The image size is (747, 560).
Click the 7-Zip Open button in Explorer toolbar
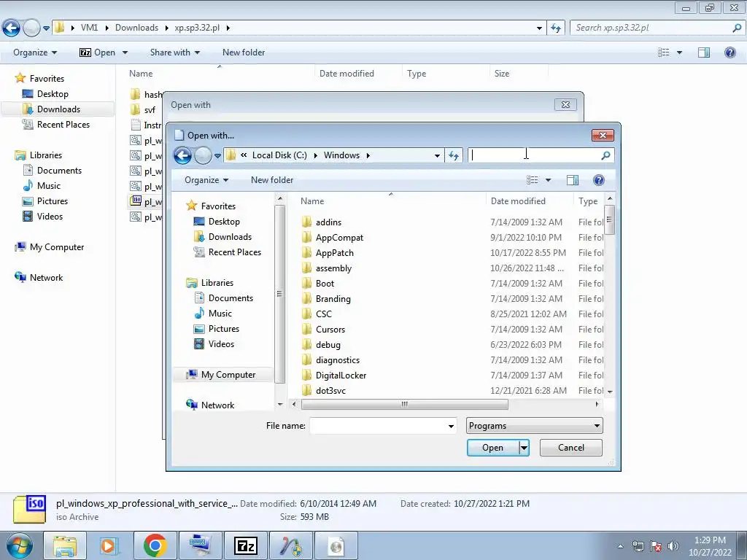tap(98, 52)
